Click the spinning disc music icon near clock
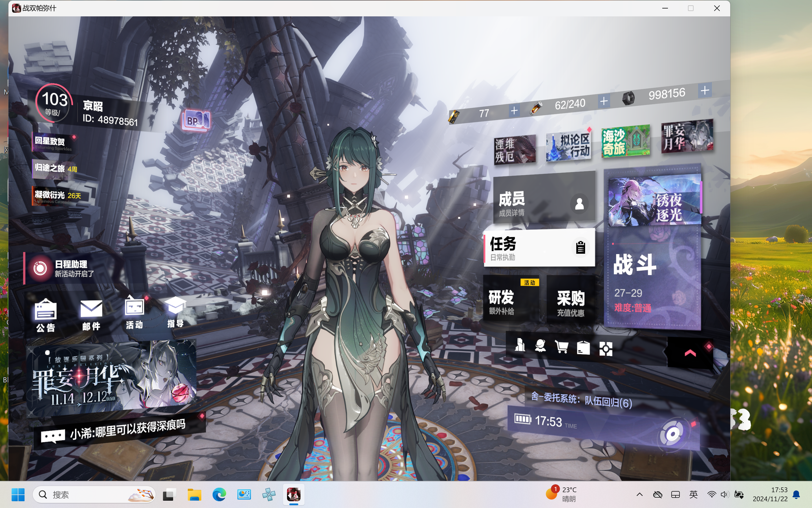 [x=672, y=434]
